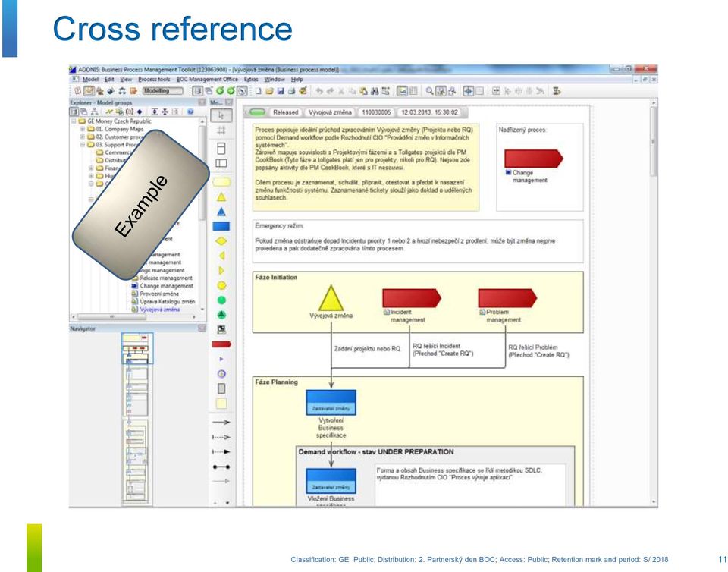Click the Released status label
This screenshot has width=728, height=572.
tap(285, 112)
